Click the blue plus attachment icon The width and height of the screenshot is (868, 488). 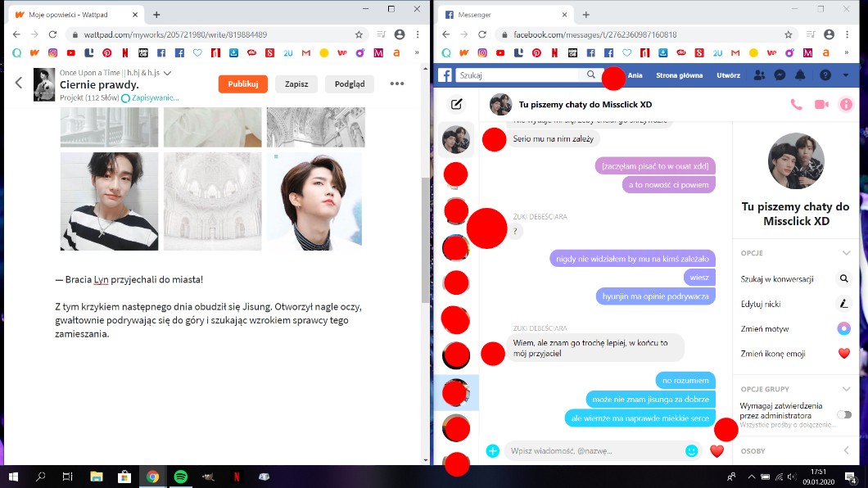pyautogui.click(x=492, y=450)
